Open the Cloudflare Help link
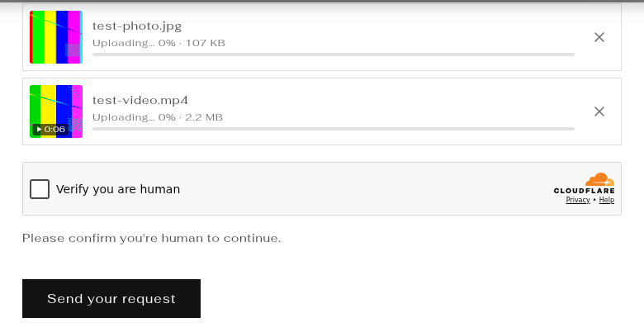Image resolution: width=644 pixels, height=332 pixels. click(607, 200)
